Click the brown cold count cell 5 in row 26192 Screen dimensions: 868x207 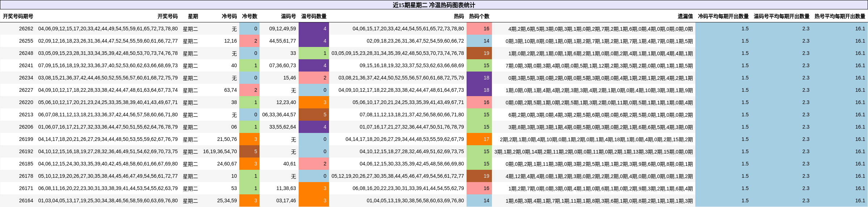click(249, 151)
